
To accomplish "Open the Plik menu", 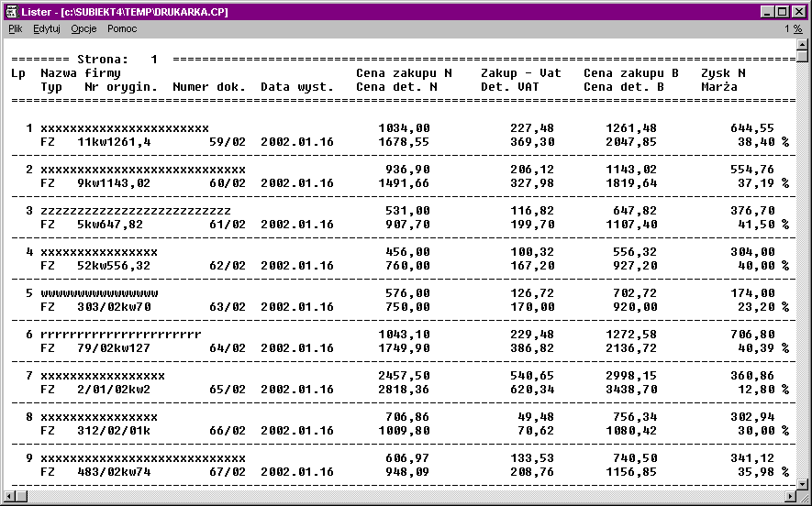I will pyautogui.click(x=16, y=29).
